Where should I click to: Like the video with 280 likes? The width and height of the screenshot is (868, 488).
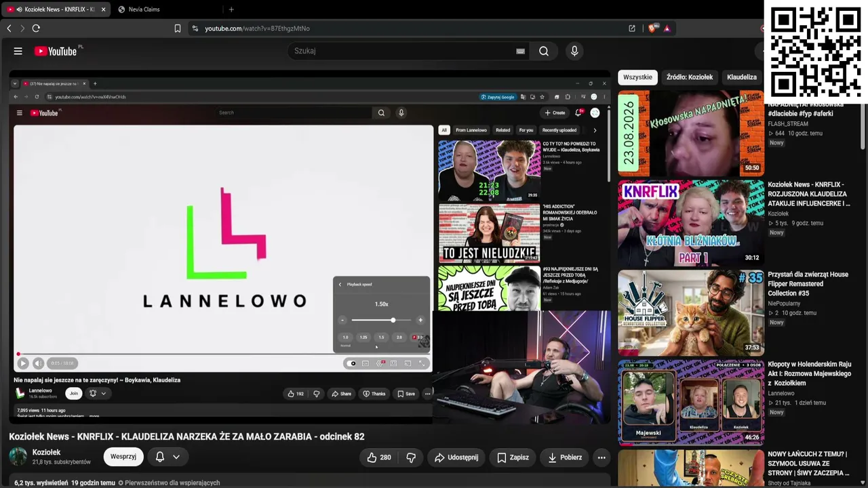click(x=378, y=457)
